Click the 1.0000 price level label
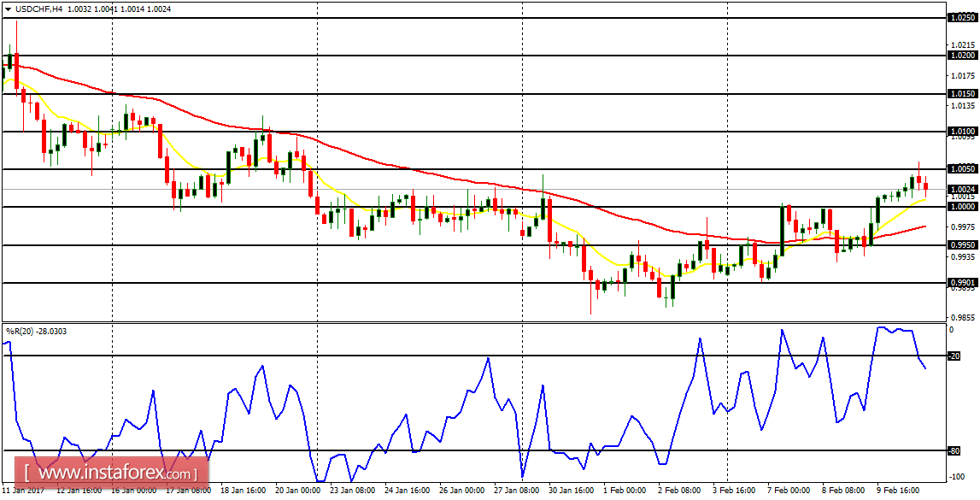The width and height of the screenshot is (980, 500). (962, 206)
